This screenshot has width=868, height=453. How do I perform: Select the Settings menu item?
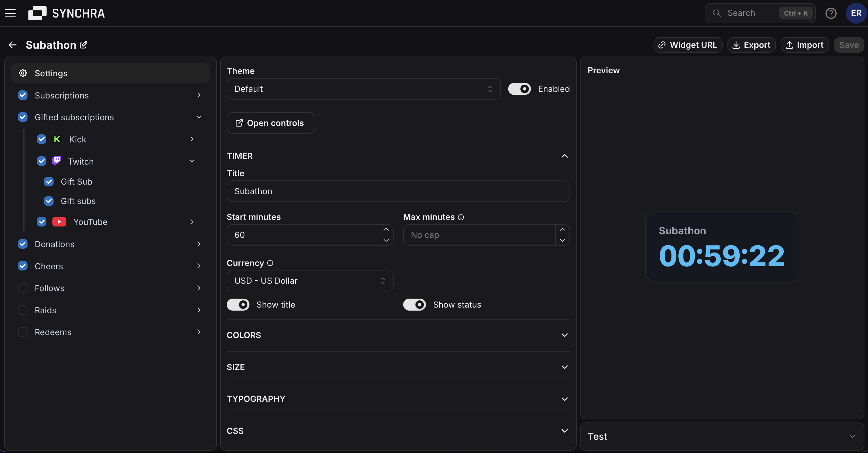click(x=111, y=73)
